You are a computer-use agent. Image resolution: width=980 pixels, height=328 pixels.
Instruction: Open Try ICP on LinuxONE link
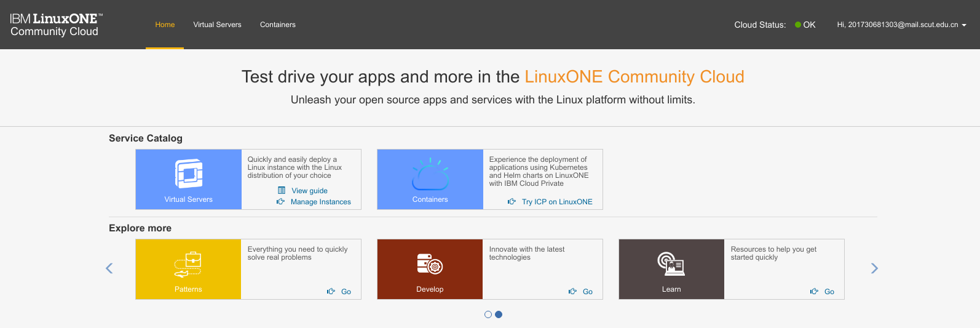pos(557,202)
